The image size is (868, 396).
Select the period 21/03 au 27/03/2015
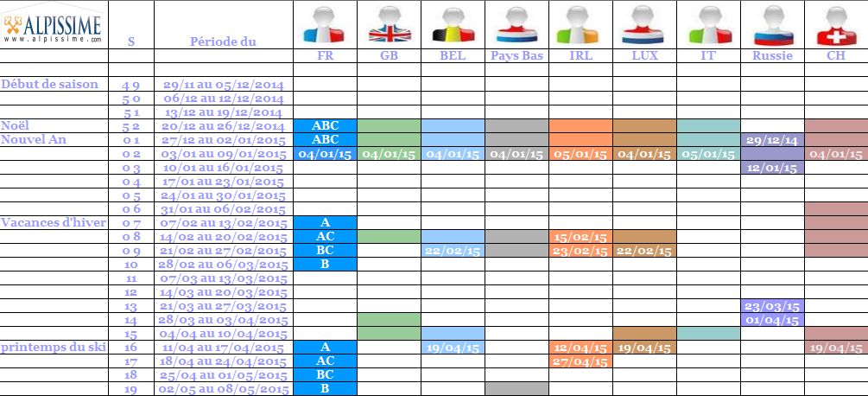coord(223,306)
